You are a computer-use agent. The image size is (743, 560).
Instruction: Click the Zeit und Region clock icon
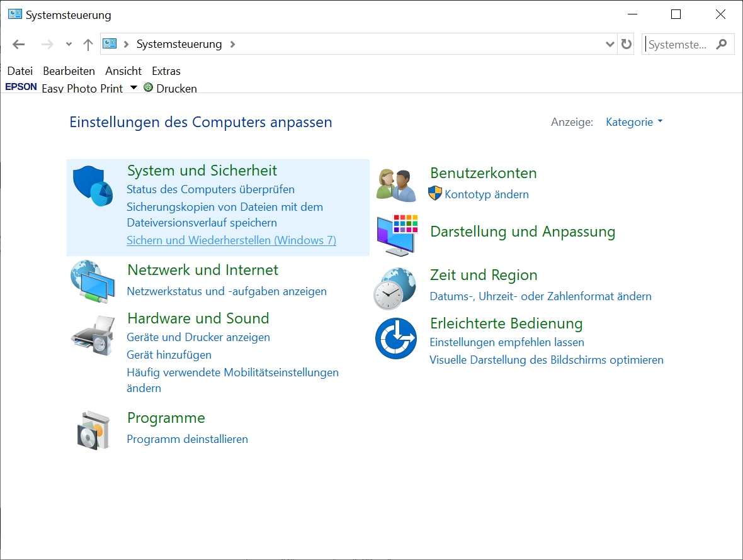pos(395,288)
